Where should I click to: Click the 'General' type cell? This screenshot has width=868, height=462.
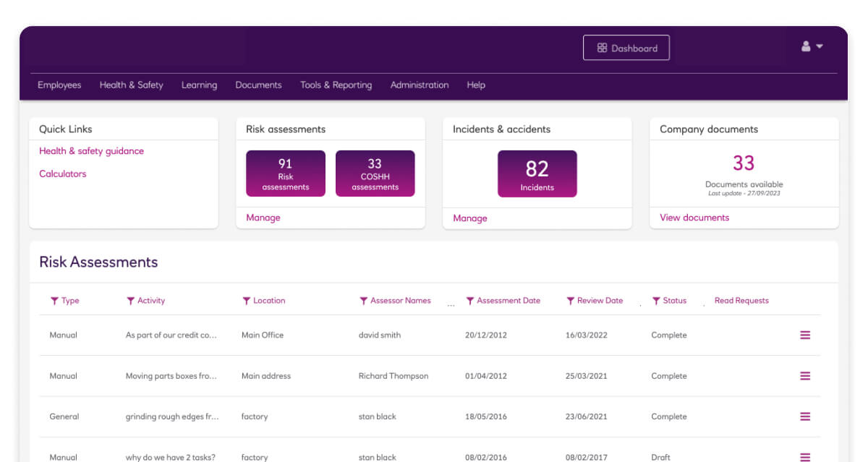pos(64,416)
